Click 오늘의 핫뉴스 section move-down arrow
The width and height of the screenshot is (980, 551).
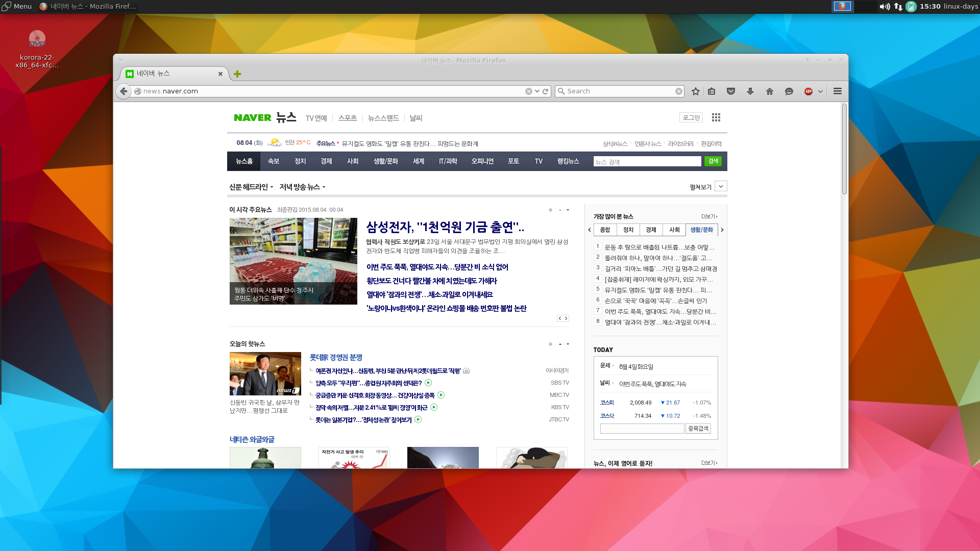tap(568, 344)
